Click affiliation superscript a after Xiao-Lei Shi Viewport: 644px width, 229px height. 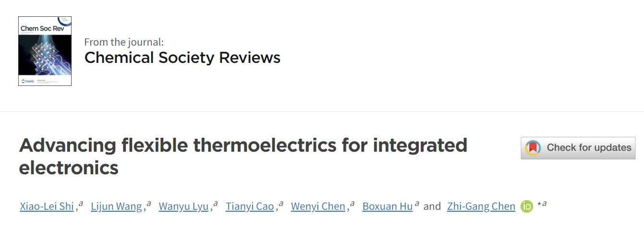click(81, 204)
